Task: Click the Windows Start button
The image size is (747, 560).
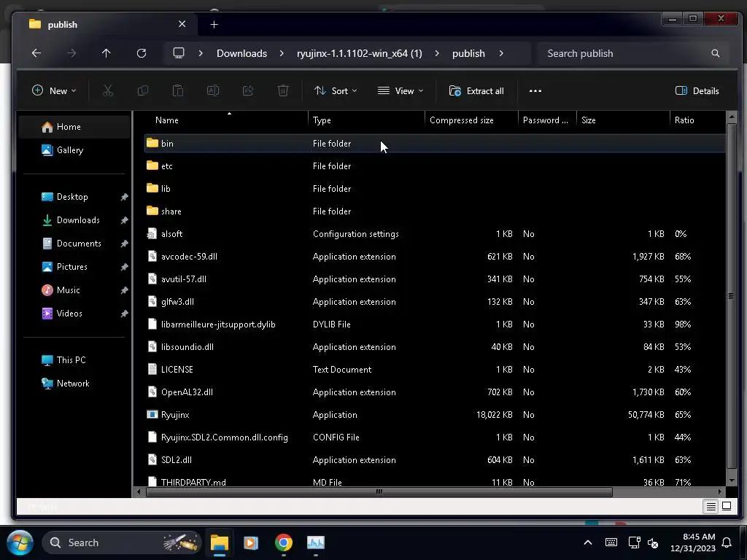Action: (20, 542)
